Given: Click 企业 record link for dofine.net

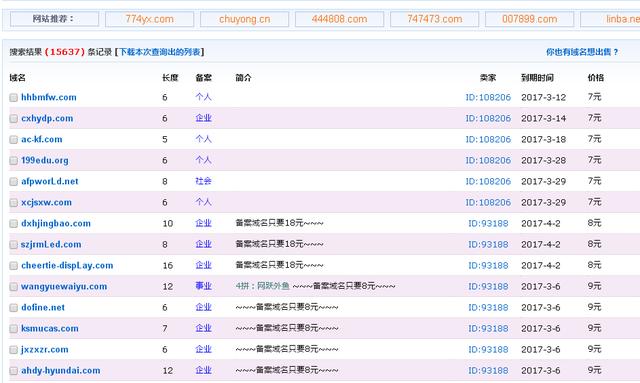Looking at the screenshot, I should [x=203, y=307].
